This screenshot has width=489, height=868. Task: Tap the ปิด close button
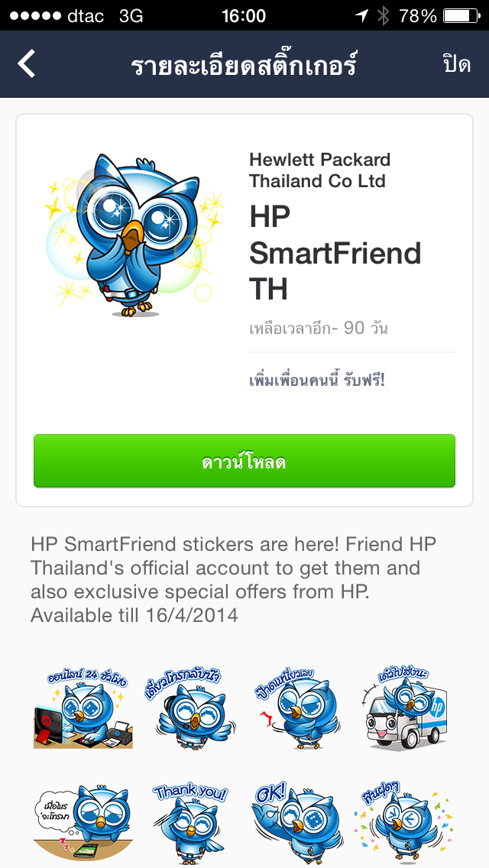(456, 64)
